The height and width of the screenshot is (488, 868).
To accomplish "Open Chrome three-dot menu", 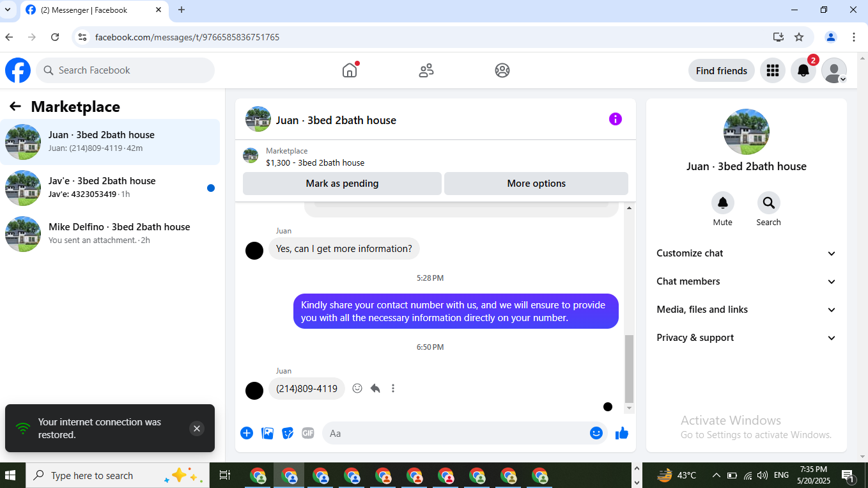I will tap(854, 37).
